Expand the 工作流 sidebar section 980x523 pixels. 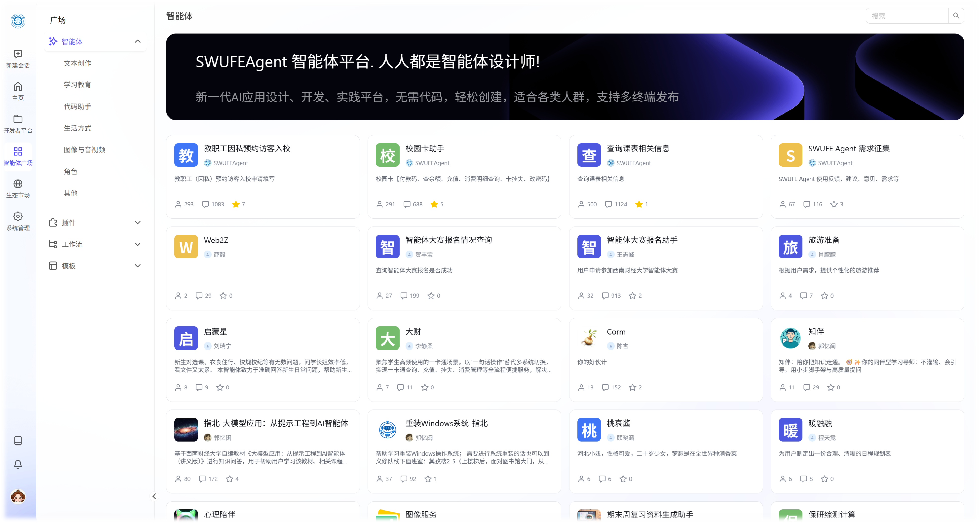pos(138,244)
